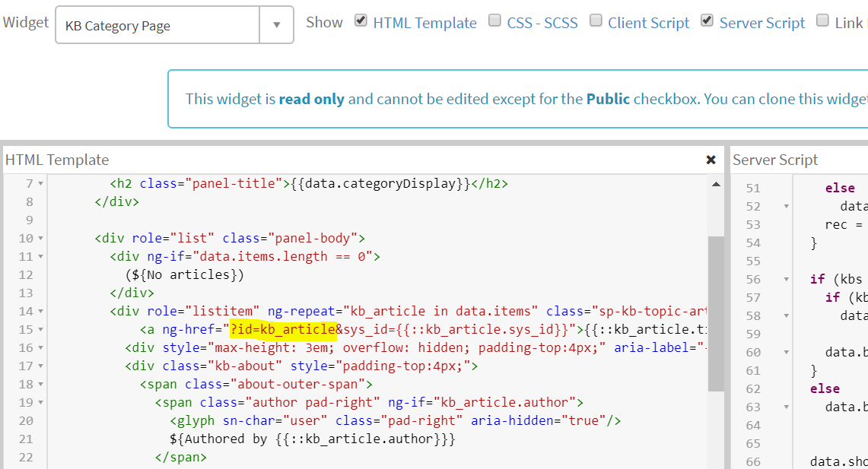The image size is (868, 469).
Task: Select the highlighted ?id=kb_article text
Action: click(x=282, y=328)
